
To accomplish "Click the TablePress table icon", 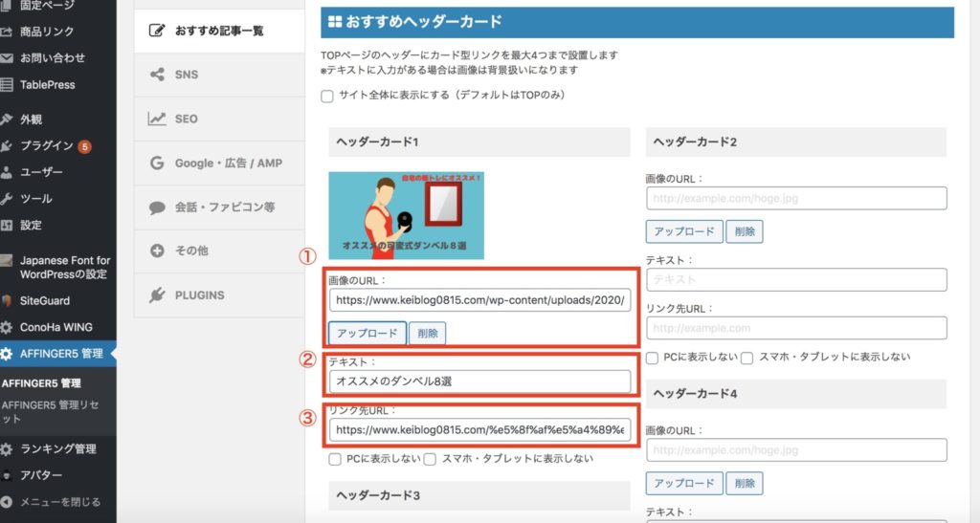I will point(7,85).
